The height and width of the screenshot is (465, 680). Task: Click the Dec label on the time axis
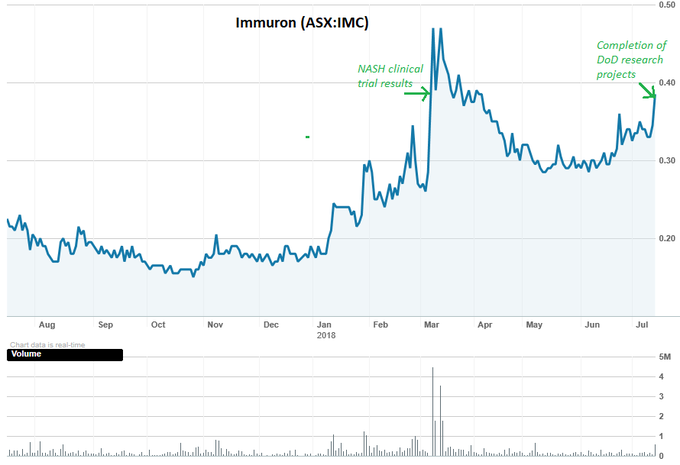point(271,324)
